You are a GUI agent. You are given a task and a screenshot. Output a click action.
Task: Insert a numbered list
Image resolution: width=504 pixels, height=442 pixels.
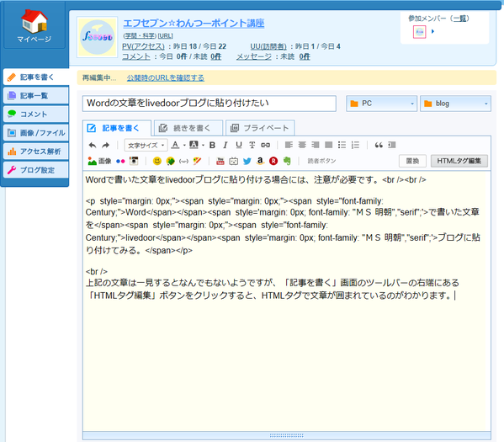(355, 145)
